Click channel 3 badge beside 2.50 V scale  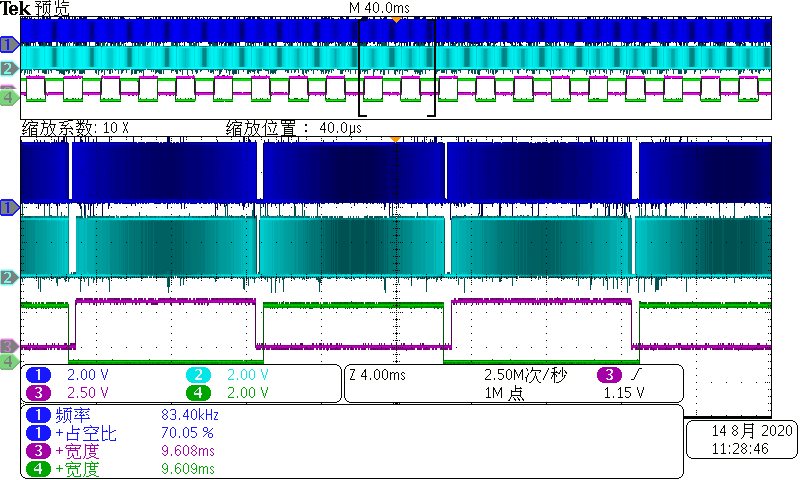(x=38, y=393)
